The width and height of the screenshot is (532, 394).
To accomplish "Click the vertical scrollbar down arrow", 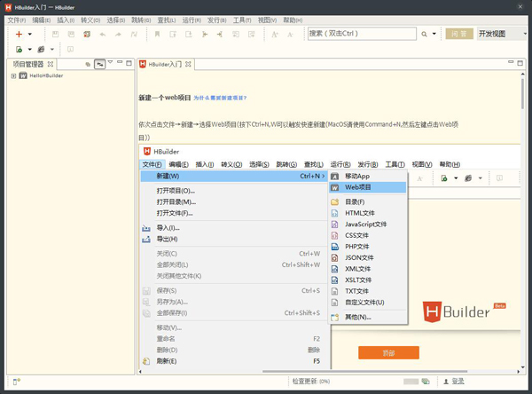I will pos(522,367).
